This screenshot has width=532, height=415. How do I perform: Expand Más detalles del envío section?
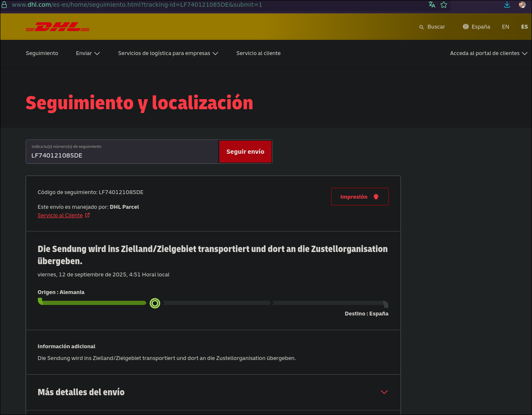(213, 392)
